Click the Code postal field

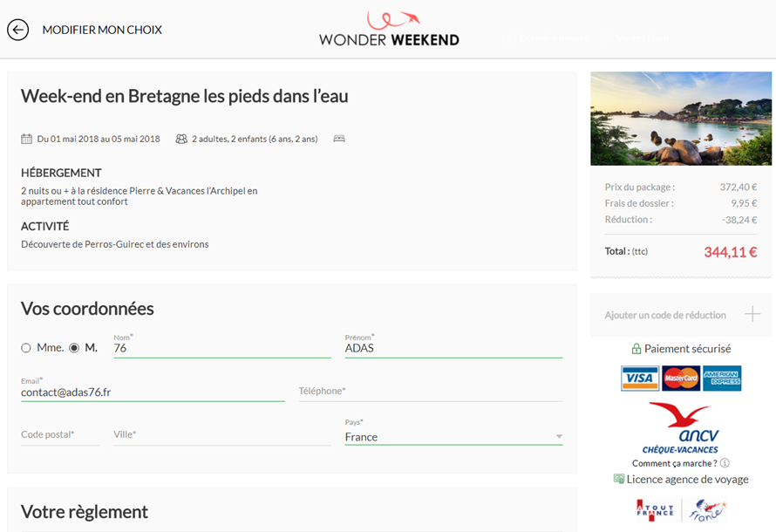tap(60, 435)
